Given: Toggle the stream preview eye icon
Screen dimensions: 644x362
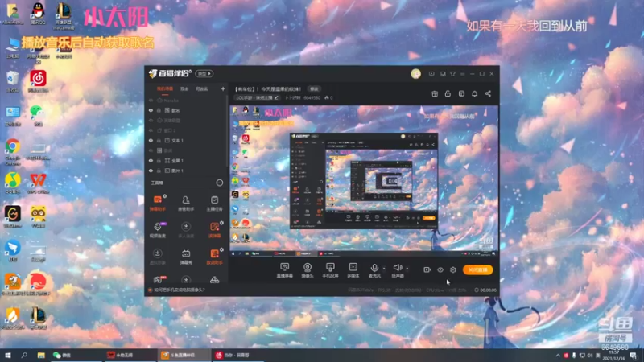Looking at the screenshot, I should pos(440,269).
